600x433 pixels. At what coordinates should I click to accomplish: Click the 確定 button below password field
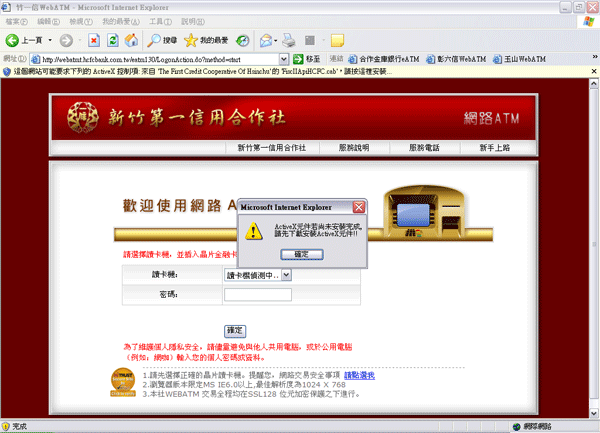pos(235,330)
